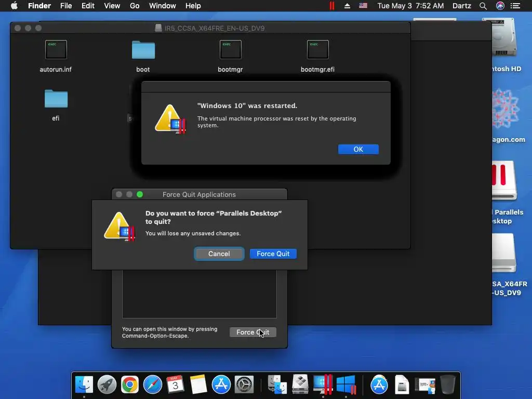Open Migration Assistant icon in Dock
532x399 pixels.
[x=277, y=385]
